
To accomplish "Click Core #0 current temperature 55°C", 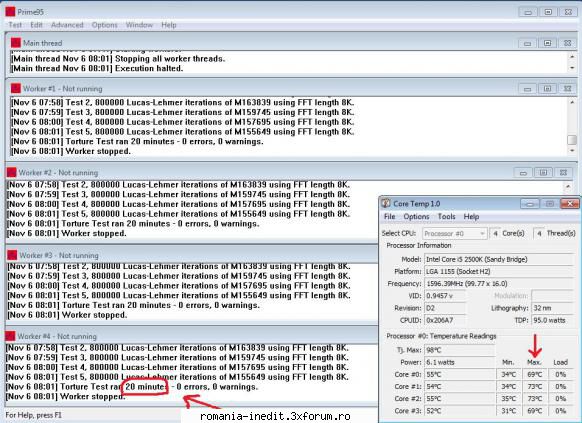I will (460, 374).
